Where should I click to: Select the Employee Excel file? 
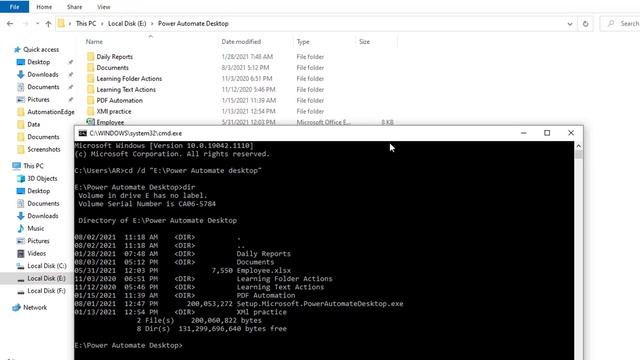pyautogui.click(x=110, y=122)
